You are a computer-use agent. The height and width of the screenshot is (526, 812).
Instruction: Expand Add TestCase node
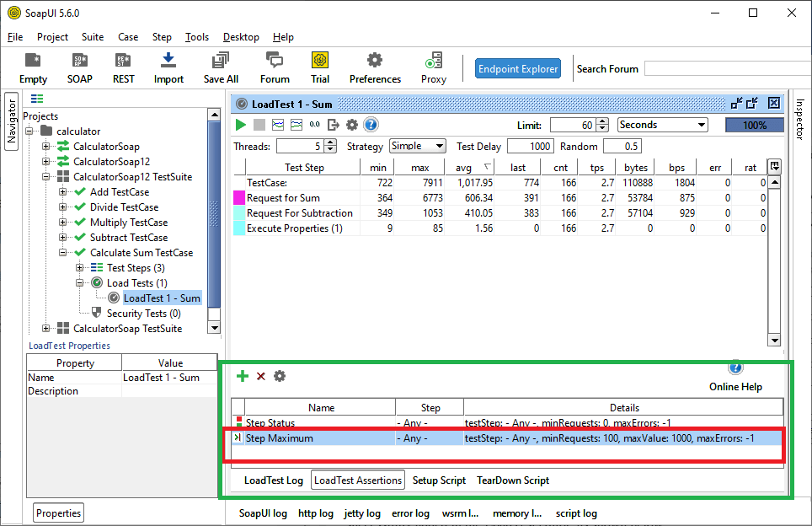[62, 191]
